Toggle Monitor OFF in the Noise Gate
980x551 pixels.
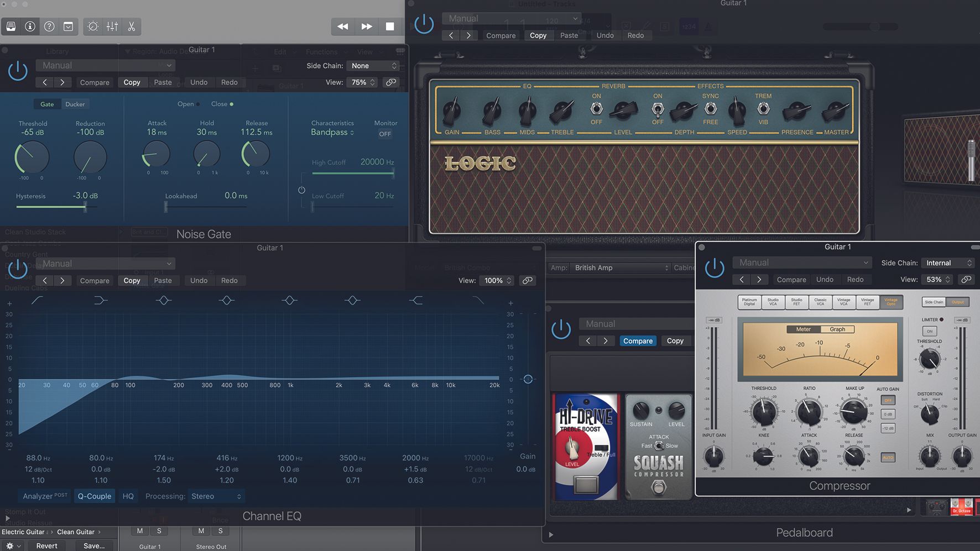point(385,133)
